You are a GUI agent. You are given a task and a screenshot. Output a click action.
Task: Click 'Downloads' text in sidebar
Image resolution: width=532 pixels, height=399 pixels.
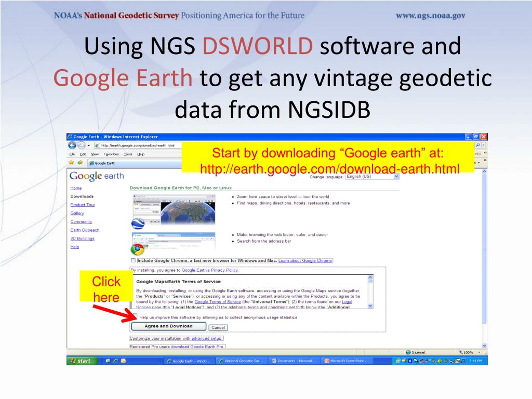coord(82,196)
